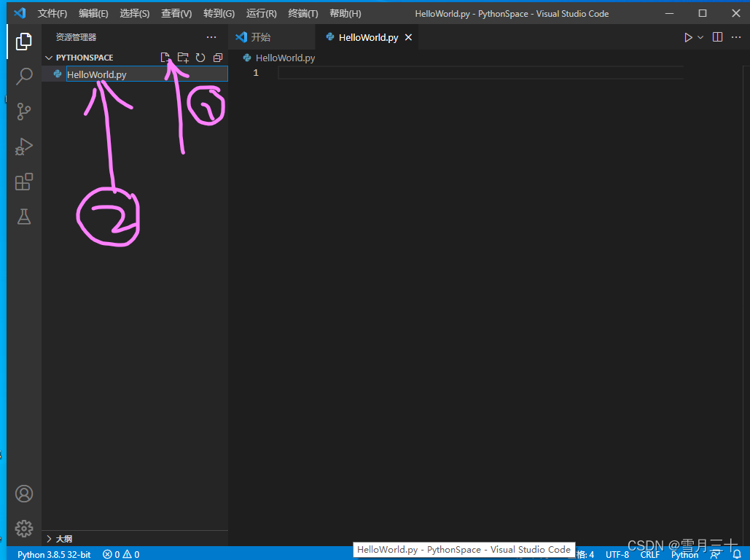Open the Search view in activity bar
750x560 pixels.
(24, 76)
